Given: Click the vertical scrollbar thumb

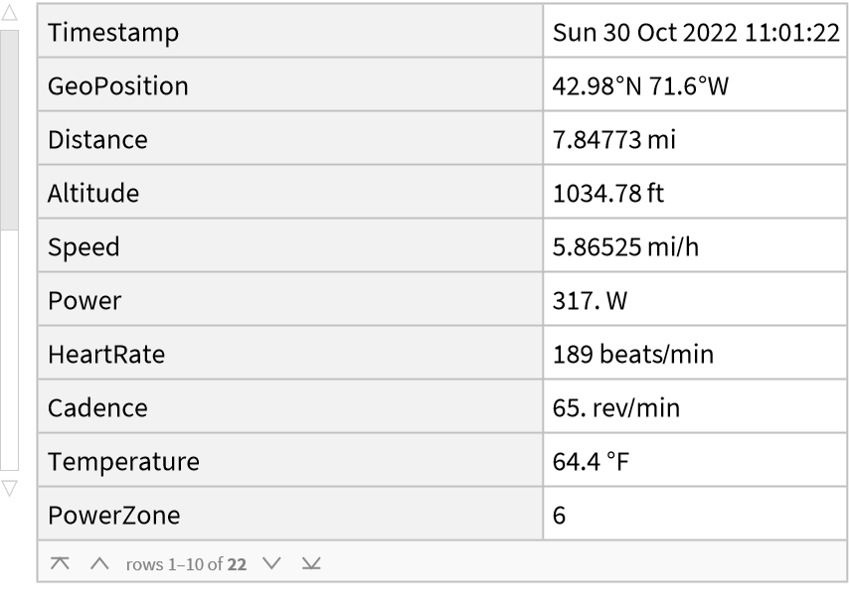Looking at the screenshot, I should click(x=9, y=129).
